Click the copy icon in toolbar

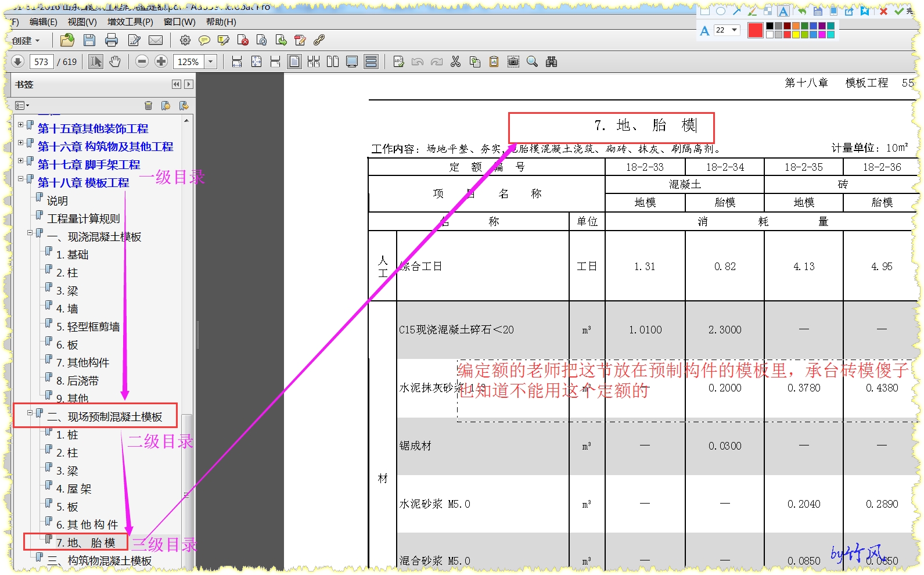point(475,62)
